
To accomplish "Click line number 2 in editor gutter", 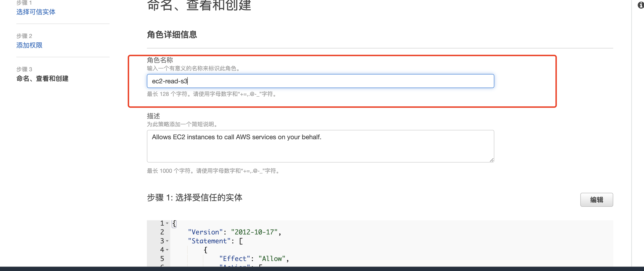I will [162, 232].
